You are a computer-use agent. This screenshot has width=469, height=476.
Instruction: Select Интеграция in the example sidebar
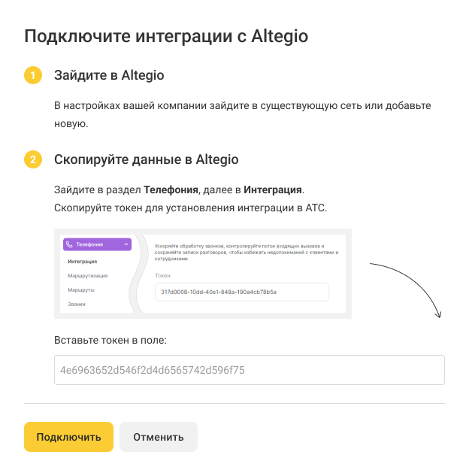82,261
